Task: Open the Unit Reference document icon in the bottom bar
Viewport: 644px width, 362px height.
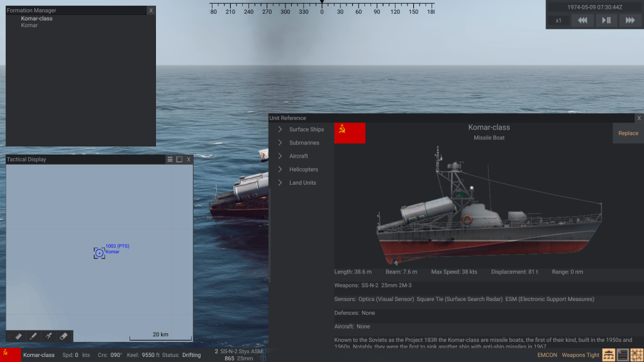Action: 623,355
